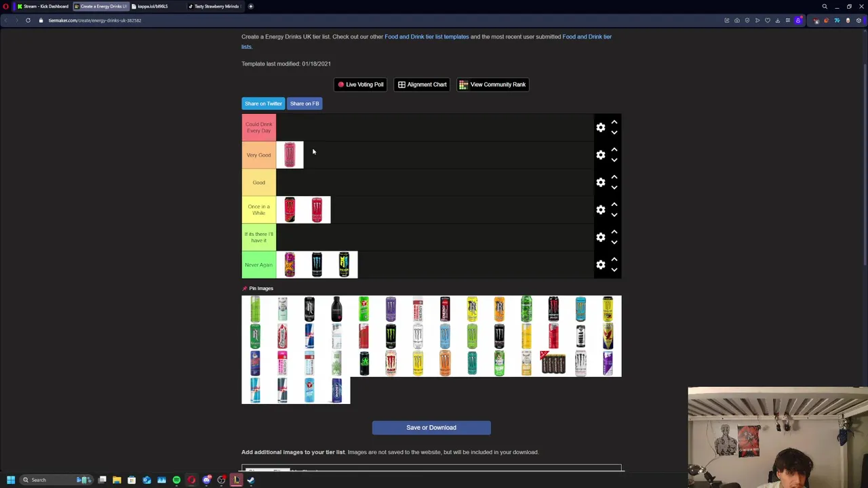The image size is (868, 488).
Task: Select the orange Very Good tier label
Action: tap(259, 155)
